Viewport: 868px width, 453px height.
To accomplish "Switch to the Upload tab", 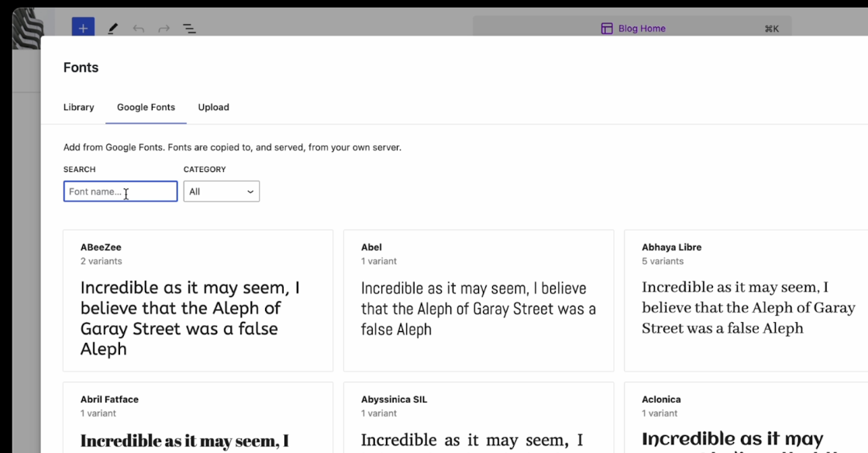I will point(213,107).
